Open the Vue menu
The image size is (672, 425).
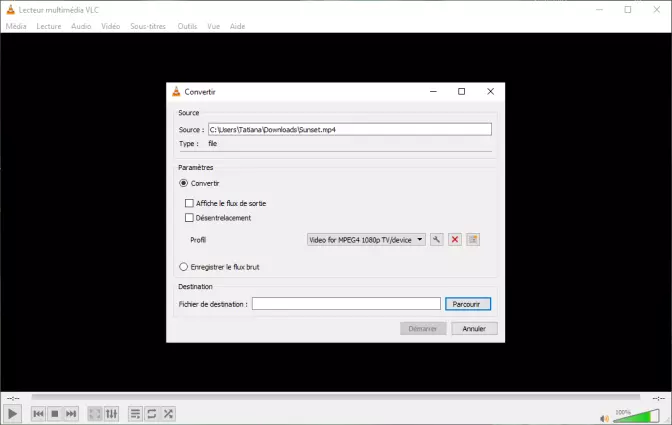coord(213,26)
